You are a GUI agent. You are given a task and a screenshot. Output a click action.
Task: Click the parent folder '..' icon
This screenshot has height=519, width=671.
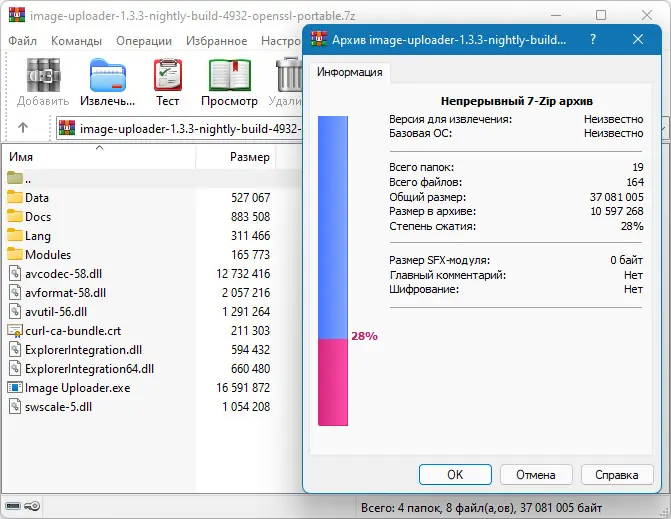point(15,178)
